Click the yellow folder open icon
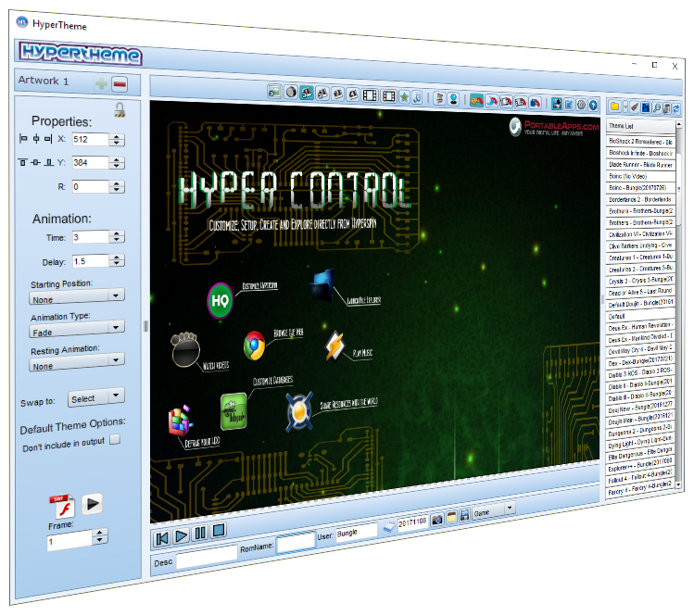Viewport: 694px width, 616px height. [x=614, y=107]
